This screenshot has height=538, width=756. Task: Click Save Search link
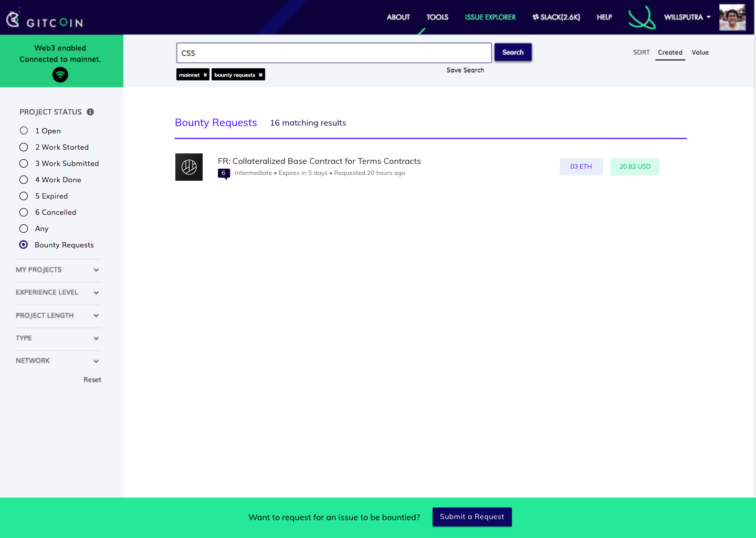466,70
